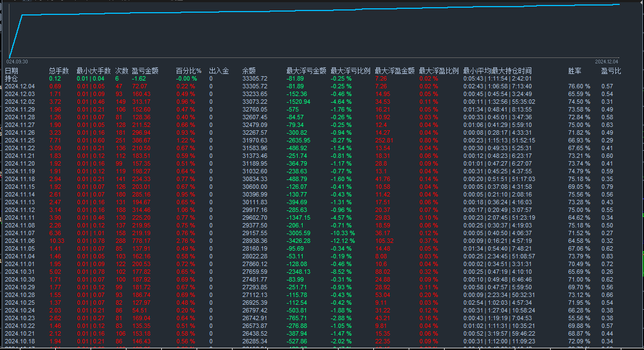The height and width of the screenshot is (350, 644).
Task: Click the 最大浮盈金额 column header
Action: click(395, 71)
